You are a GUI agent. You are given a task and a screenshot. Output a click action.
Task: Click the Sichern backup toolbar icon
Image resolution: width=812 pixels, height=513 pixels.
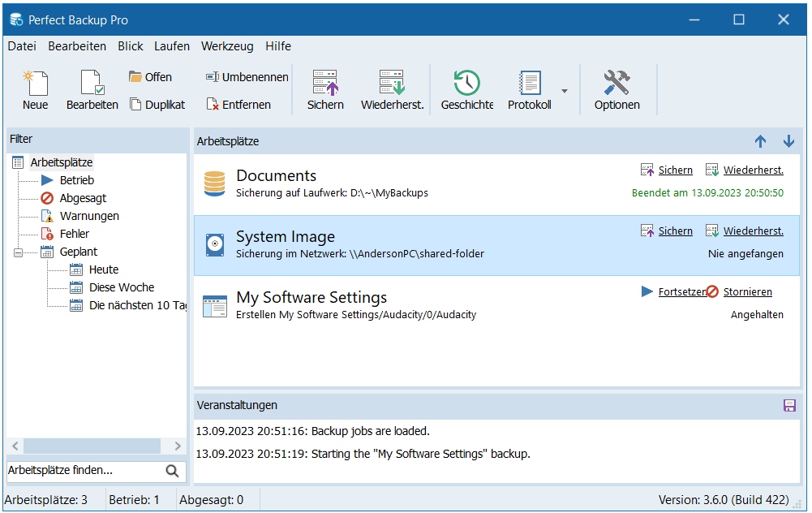tap(325, 84)
